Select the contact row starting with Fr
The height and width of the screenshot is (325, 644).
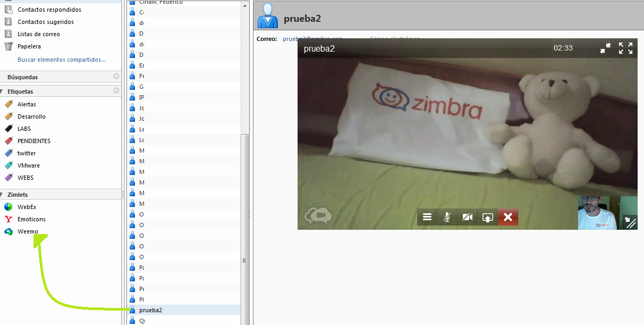(x=184, y=76)
